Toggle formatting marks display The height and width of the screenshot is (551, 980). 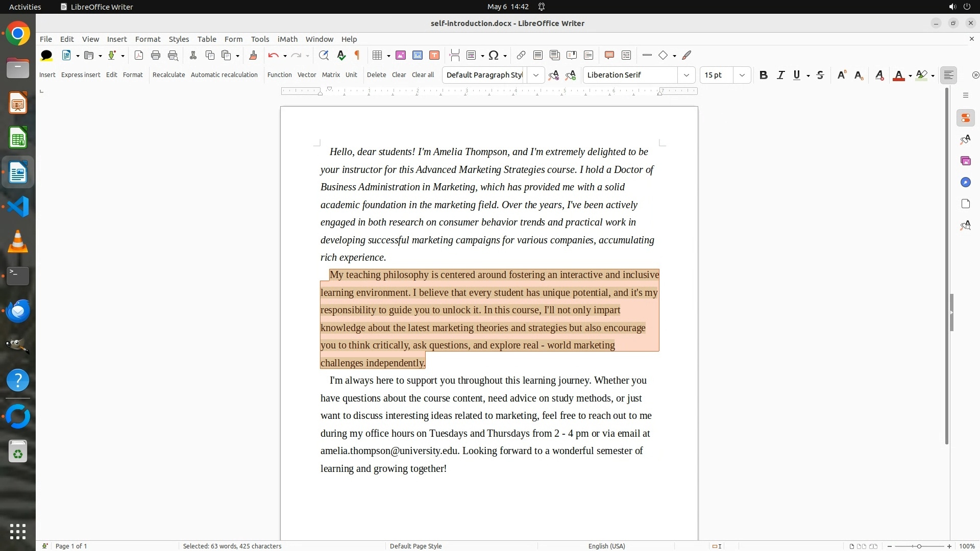click(x=357, y=55)
